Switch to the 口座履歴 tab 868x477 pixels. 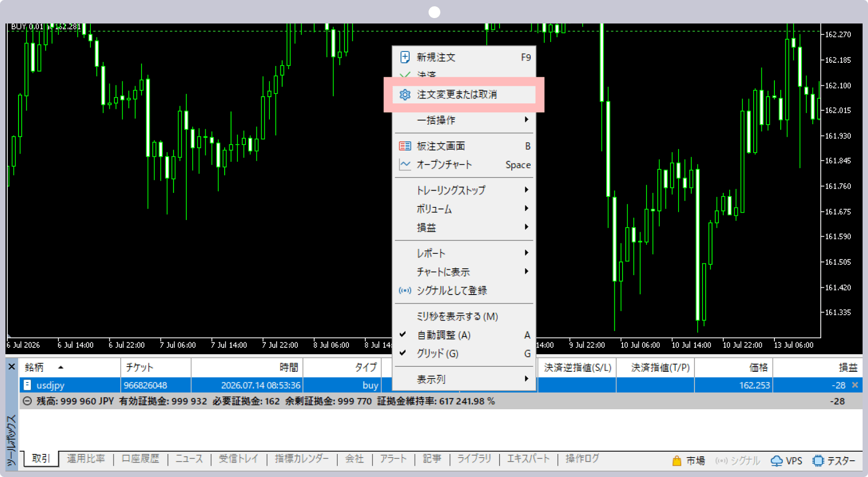141,459
